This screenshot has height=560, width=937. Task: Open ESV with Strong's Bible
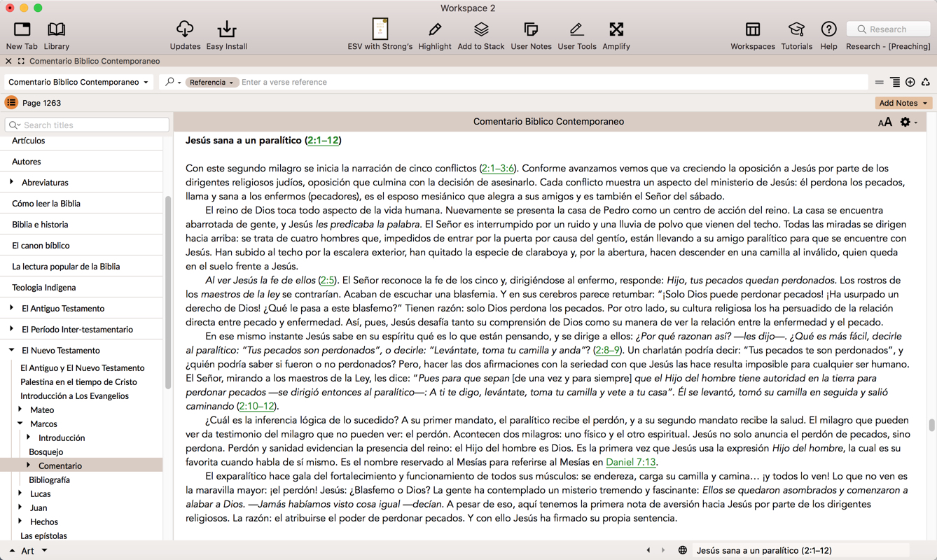(x=380, y=35)
